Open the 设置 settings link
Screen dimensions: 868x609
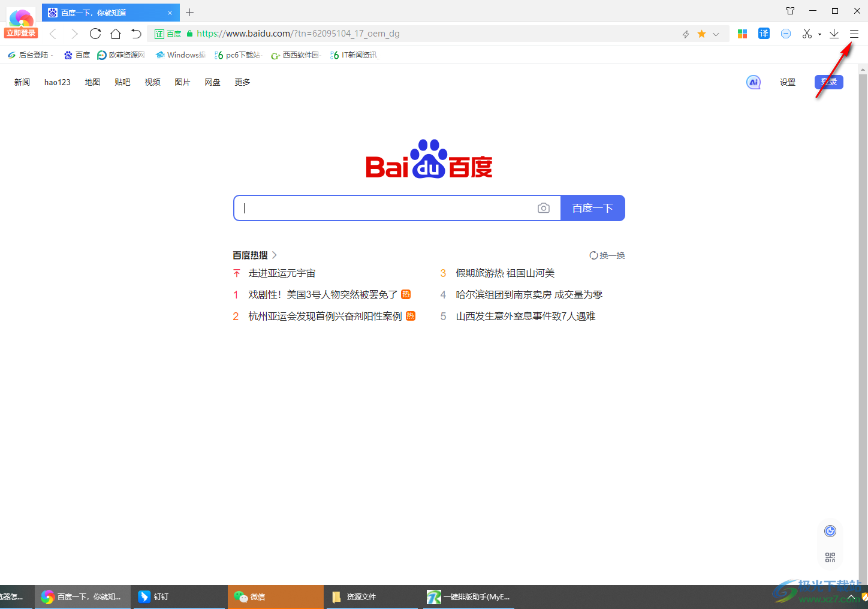pyautogui.click(x=788, y=82)
